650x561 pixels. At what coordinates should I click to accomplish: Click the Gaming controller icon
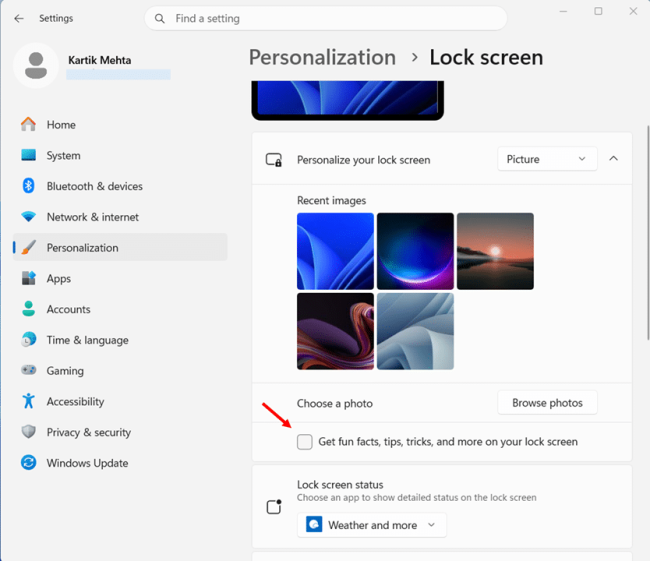pyautogui.click(x=28, y=370)
